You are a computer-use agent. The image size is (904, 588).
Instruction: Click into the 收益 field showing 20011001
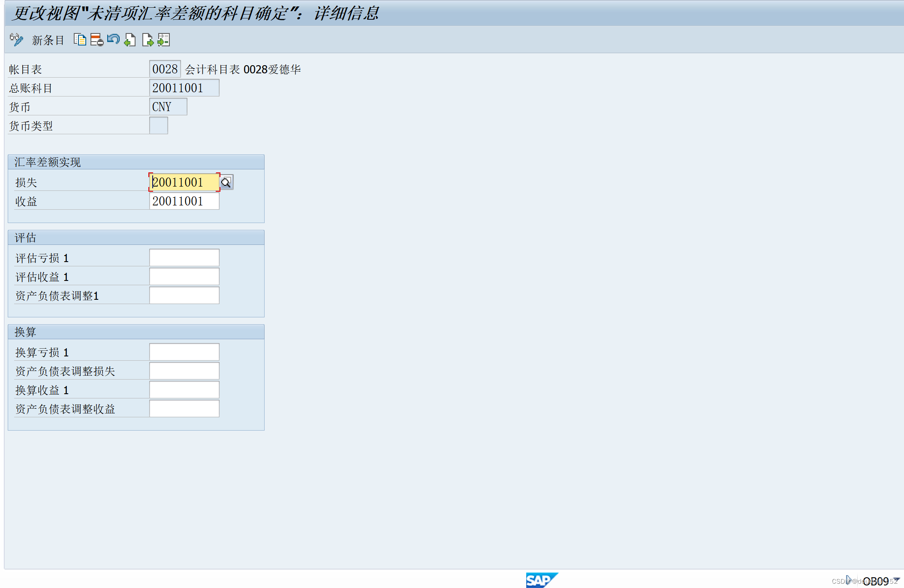point(184,201)
